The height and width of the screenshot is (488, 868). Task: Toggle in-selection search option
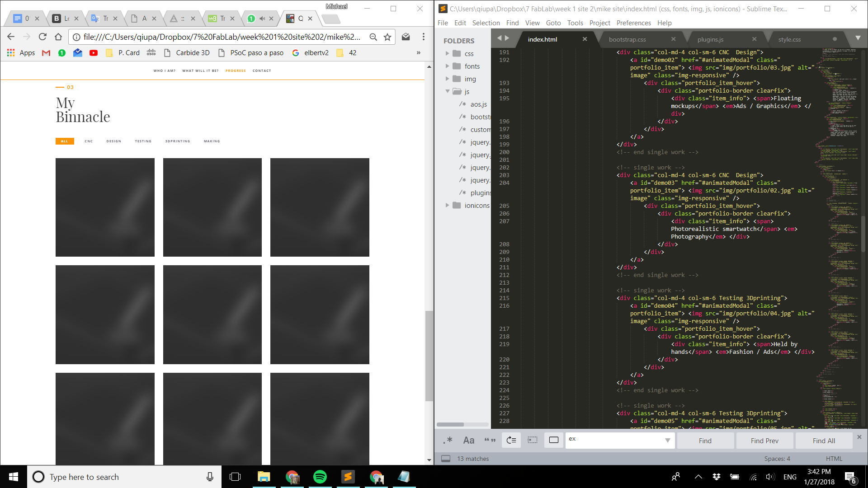[x=533, y=441]
